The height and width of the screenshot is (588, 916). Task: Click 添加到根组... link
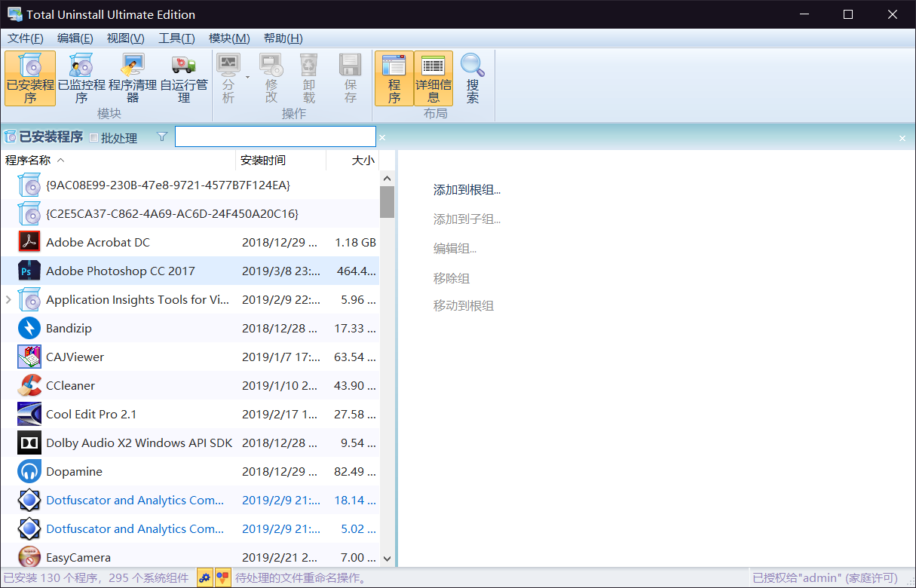pyautogui.click(x=467, y=190)
